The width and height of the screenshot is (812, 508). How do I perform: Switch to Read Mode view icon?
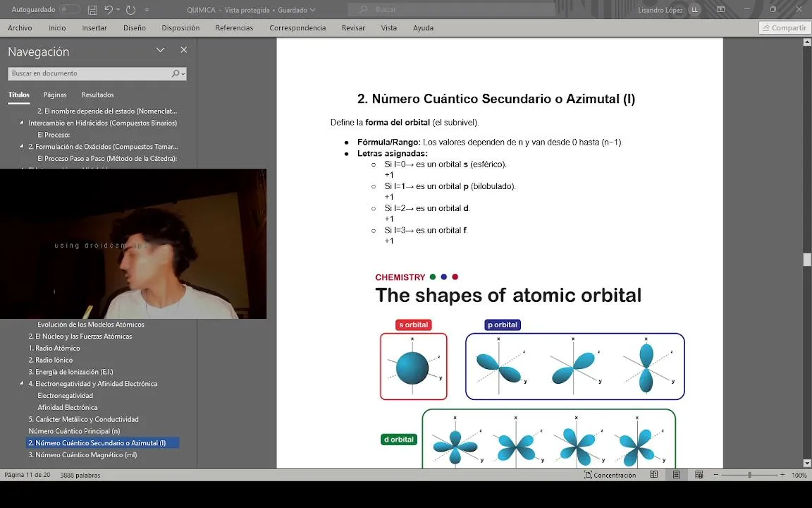654,475
